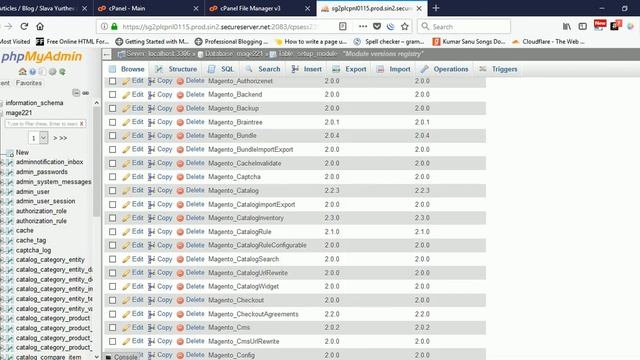
Task: Open the Triggers tab
Action: point(498,69)
